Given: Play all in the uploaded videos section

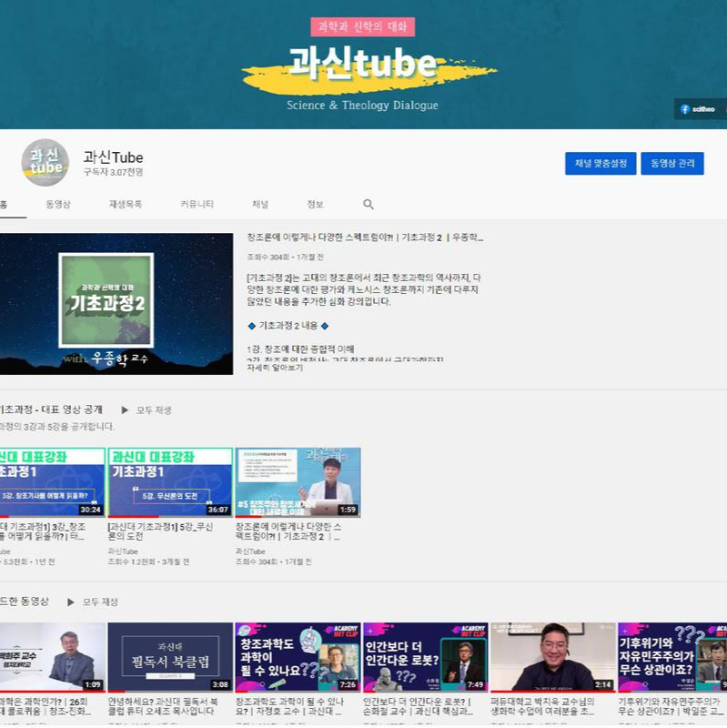Looking at the screenshot, I should [x=93, y=602].
